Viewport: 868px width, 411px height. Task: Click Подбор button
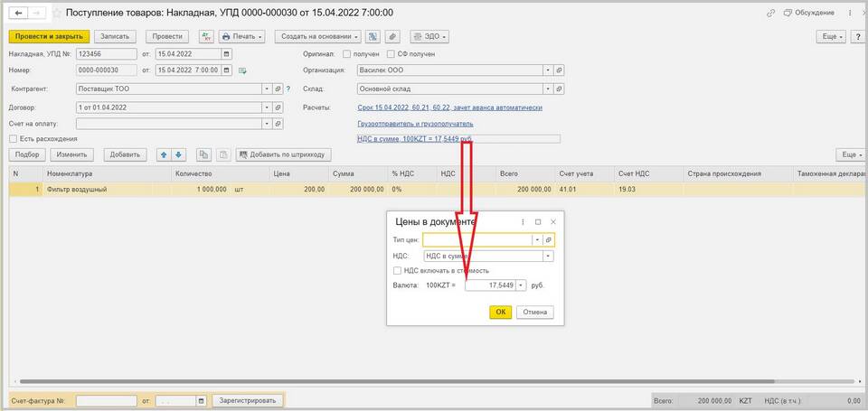(28, 154)
